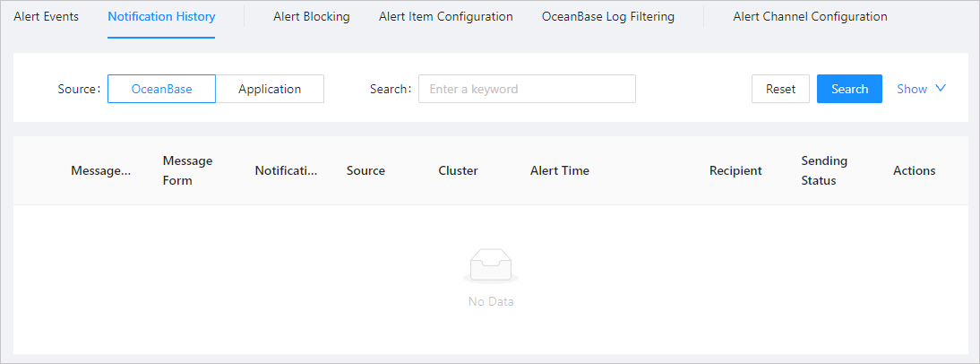The image size is (980, 364).
Task: Go to the Alert Blocking tab
Action: (312, 16)
